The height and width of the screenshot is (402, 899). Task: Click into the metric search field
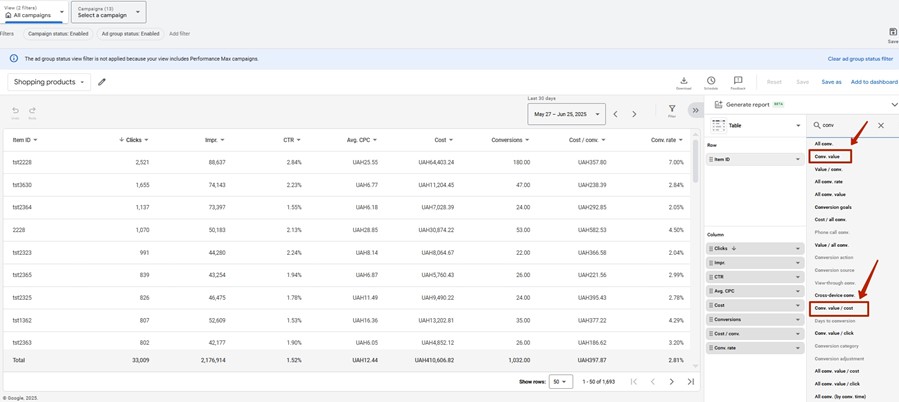[845, 126]
